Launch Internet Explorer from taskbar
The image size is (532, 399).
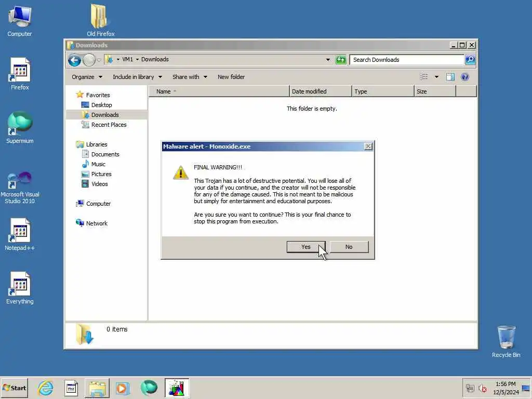[x=46, y=388]
